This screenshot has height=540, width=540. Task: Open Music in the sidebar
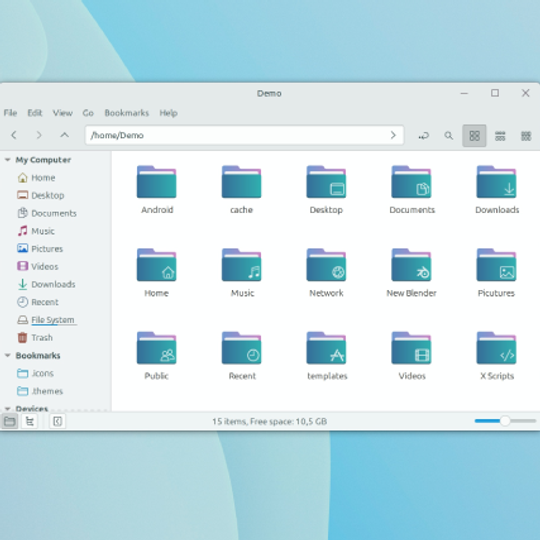point(36,231)
